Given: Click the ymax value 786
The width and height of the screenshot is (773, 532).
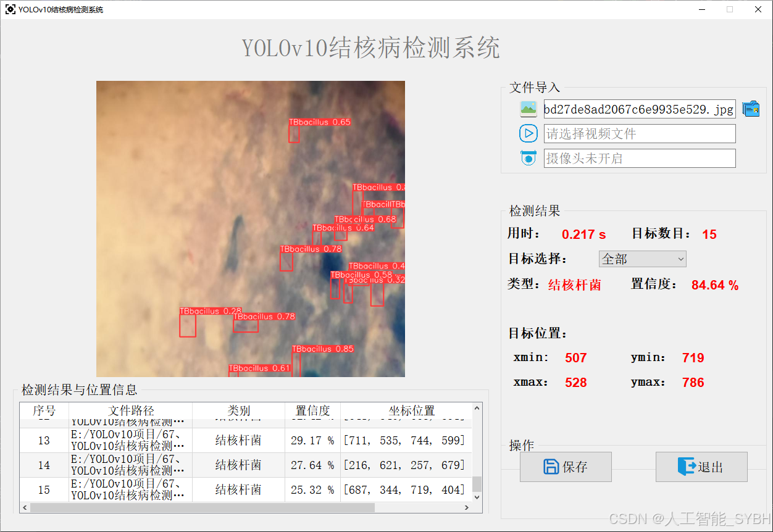Looking at the screenshot, I should pyautogui.click(x=693, y=383).
